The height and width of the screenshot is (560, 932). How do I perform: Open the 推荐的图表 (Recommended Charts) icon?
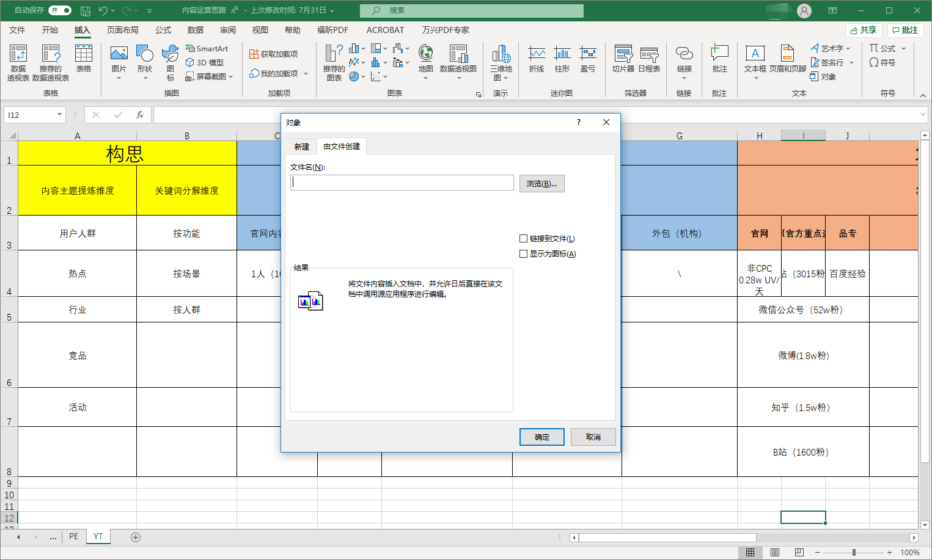(x=332, y=61)
